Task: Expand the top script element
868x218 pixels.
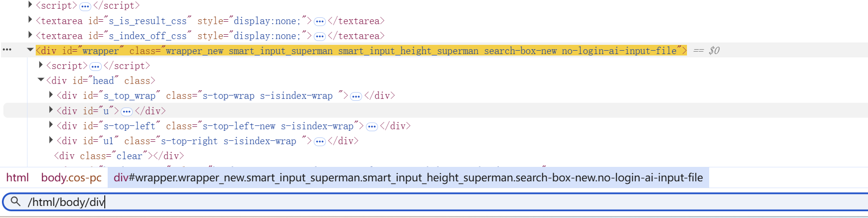Action: pos(30,5)
